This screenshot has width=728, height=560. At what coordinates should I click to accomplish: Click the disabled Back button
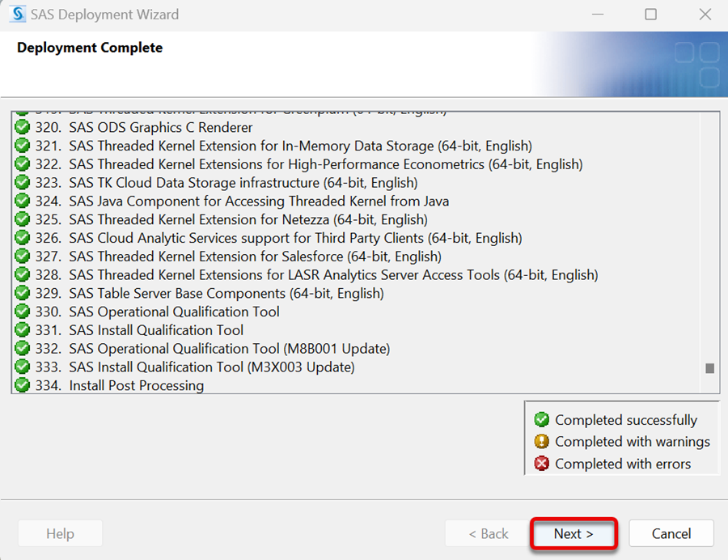point(488,533)
